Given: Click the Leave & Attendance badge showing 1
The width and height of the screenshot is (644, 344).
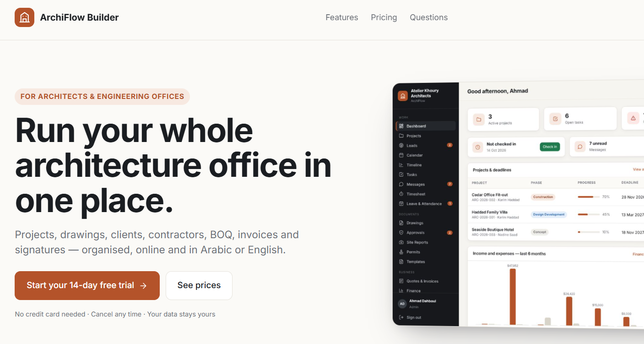Looking at the screenshot, I should tap(450, 203).
